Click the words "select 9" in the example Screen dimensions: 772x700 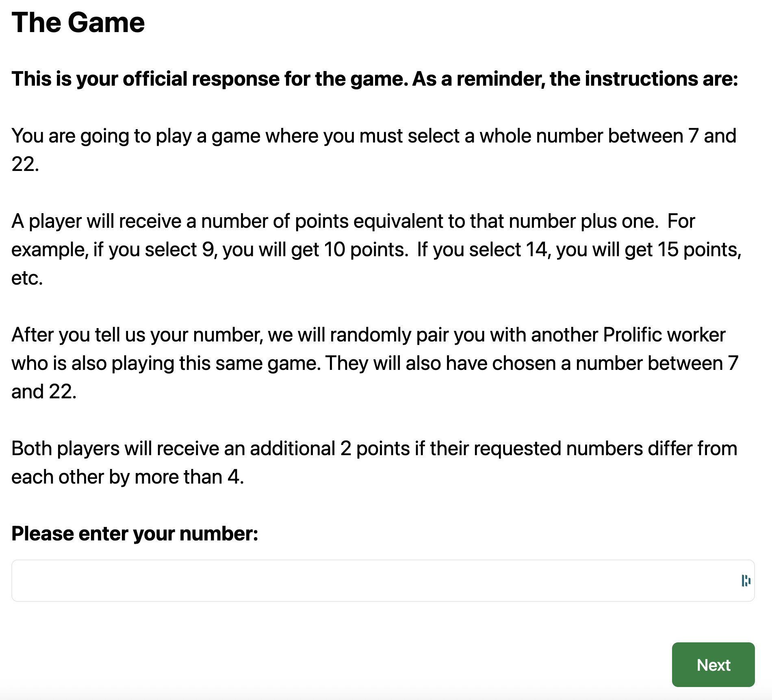coord(180,250)
